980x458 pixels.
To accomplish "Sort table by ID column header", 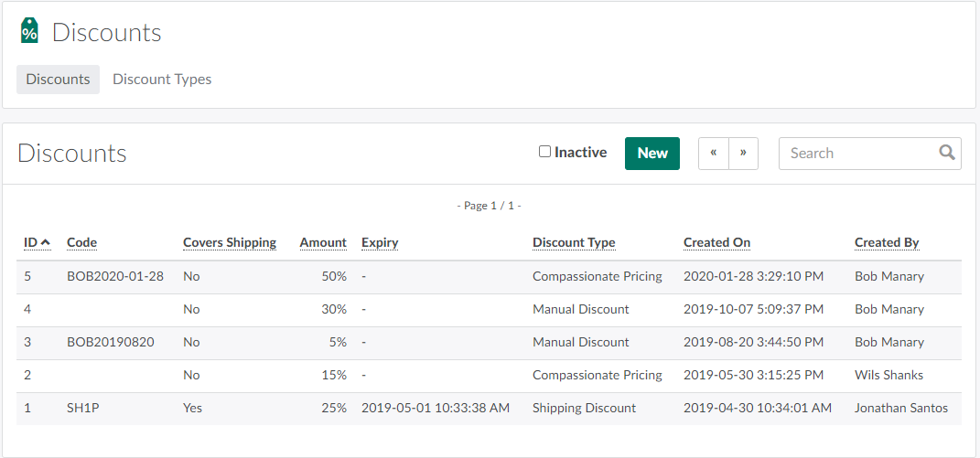I will 31,242.
